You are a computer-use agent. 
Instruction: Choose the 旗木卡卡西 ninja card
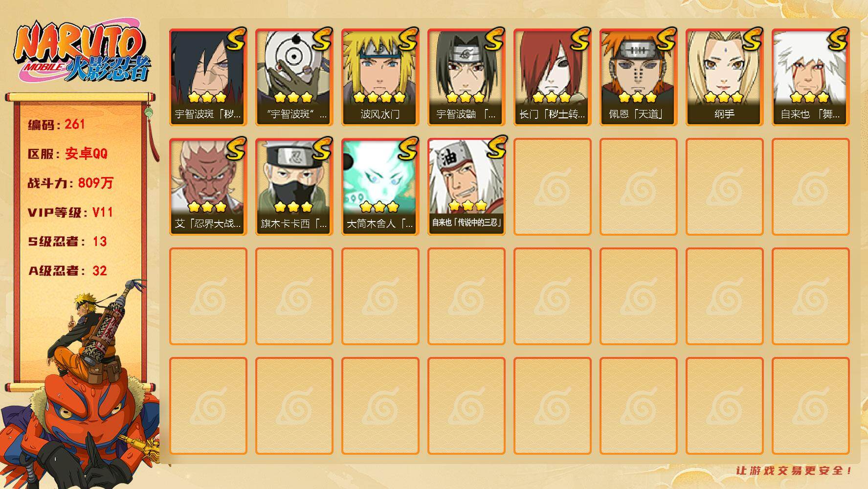coord(294,187)
